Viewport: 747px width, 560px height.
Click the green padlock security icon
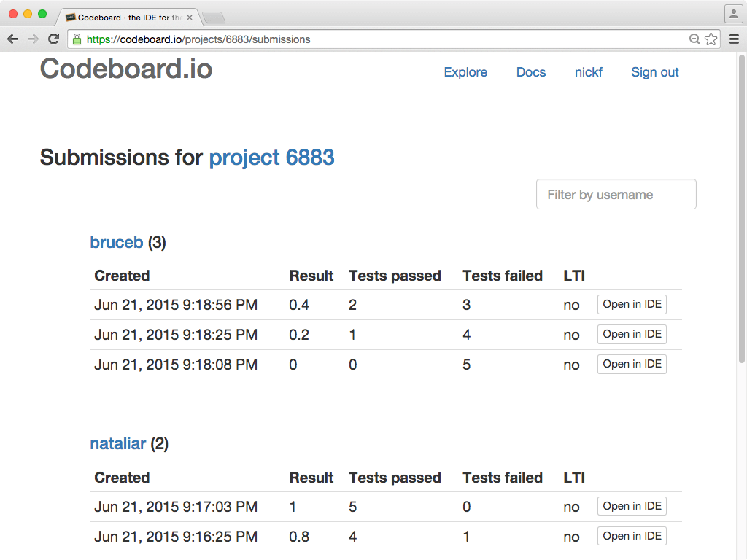point(77,39)
